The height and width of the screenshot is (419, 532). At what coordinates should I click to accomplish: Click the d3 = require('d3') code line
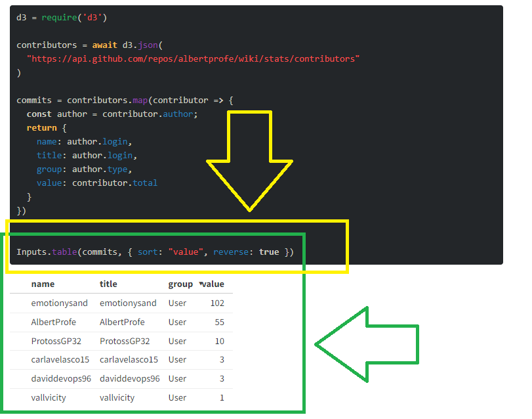click(x=62, y=18)
